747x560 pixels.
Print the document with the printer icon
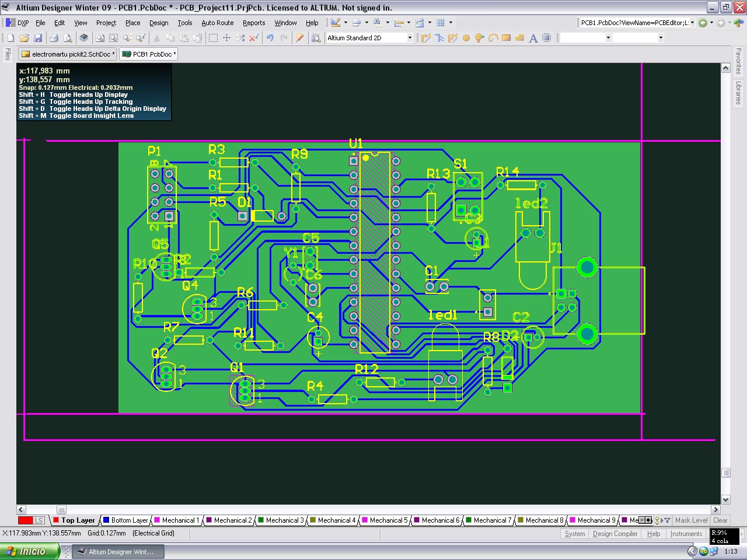[54, 38]
